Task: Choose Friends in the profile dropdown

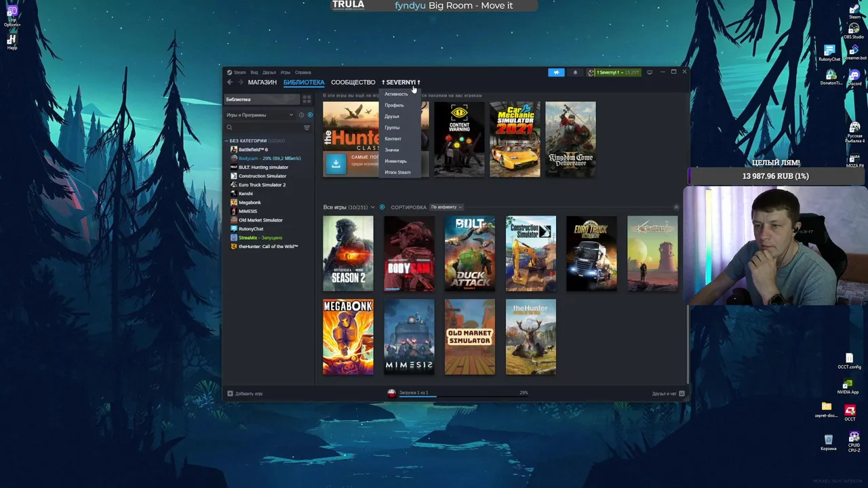Action: point(392,117)
